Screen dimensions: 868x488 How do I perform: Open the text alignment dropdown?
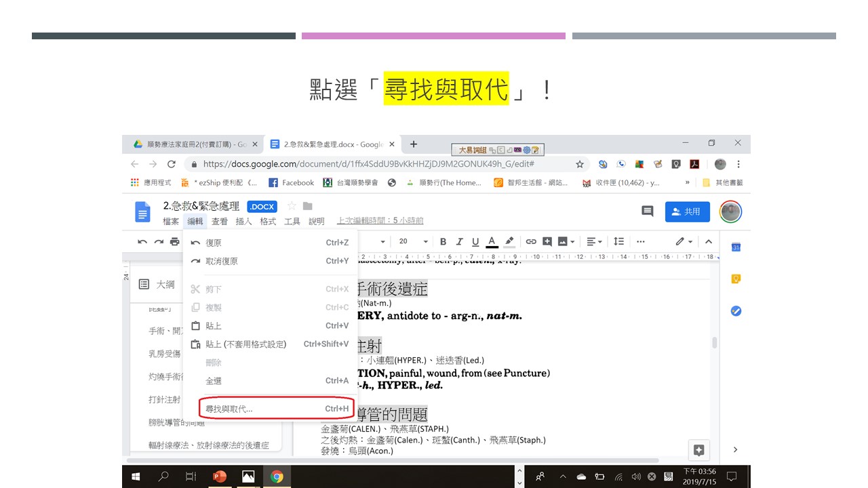pyautogui.click(x=595, y=242)
